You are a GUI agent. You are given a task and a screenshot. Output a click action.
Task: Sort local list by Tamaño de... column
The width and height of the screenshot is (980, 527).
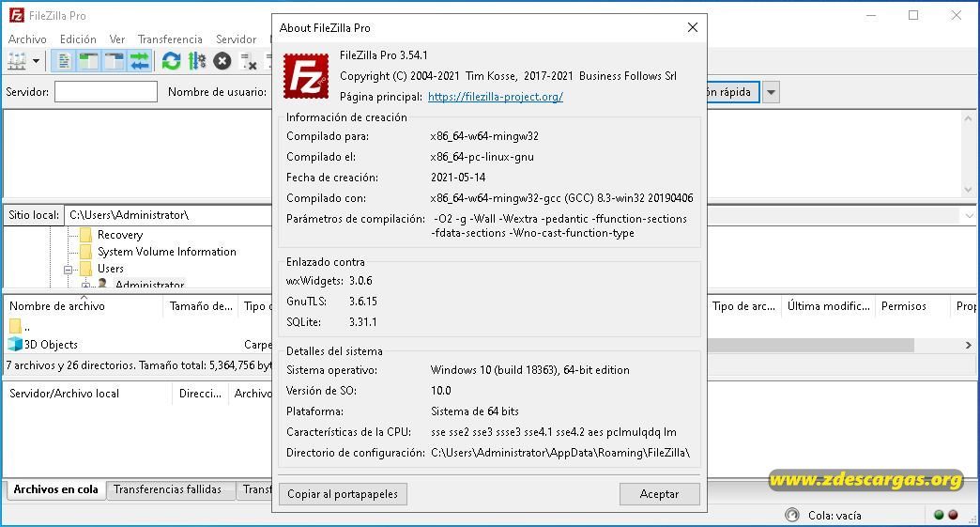pyautogui.click(x=201, y=306)
